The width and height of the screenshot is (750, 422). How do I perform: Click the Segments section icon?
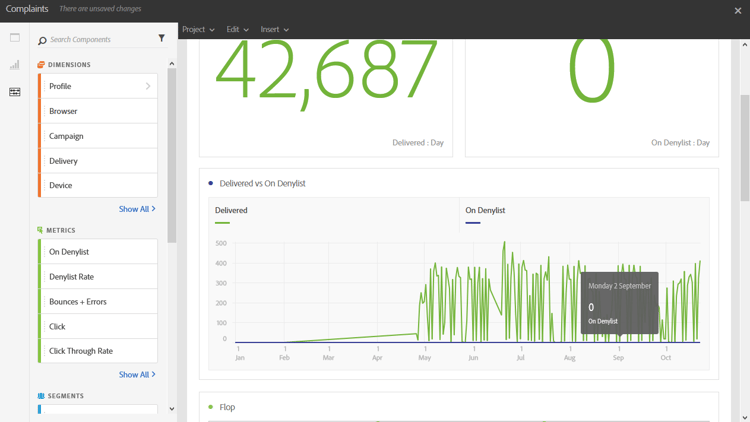(x=41, y=396)
